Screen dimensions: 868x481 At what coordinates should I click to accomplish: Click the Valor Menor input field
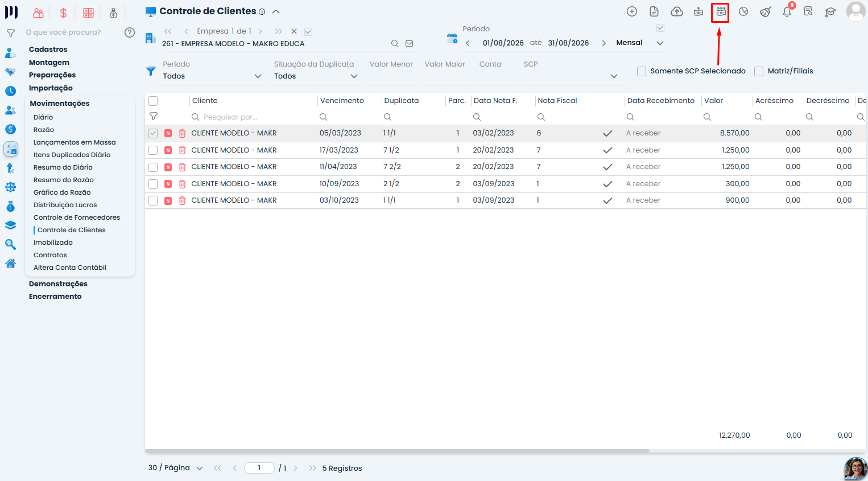point(392,76)
